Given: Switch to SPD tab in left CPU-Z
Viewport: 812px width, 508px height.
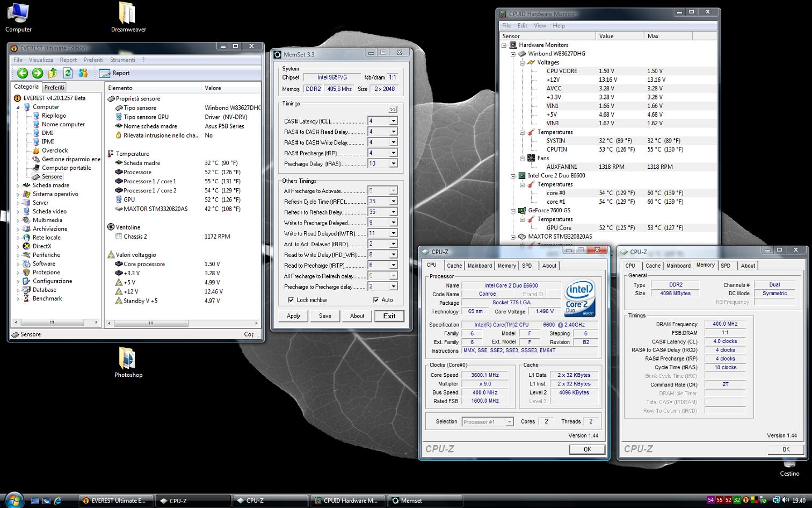Looking at the screenshot, I should 527,266.
